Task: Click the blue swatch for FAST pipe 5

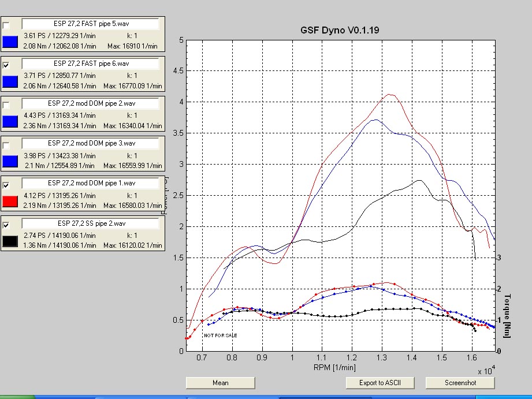Action: (10, 42)
